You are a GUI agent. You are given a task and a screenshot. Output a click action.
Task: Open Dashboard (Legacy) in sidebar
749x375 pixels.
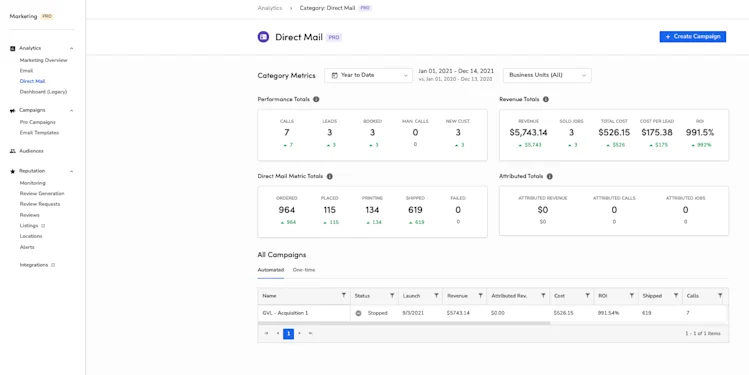coord(43,92)
